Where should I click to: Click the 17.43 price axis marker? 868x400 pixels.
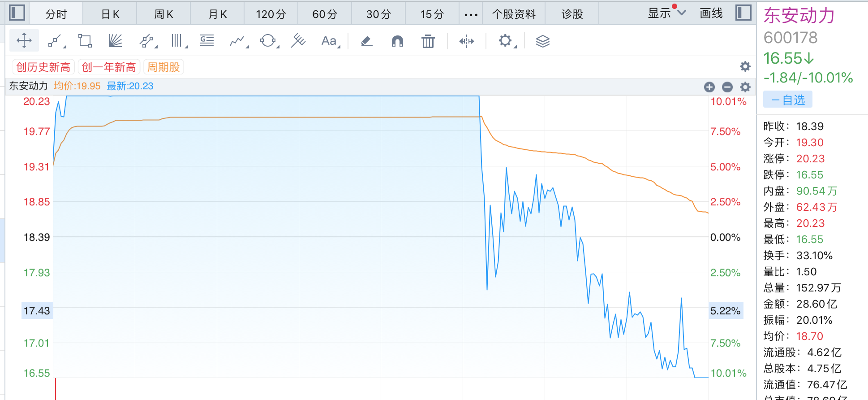pos(37,311)
